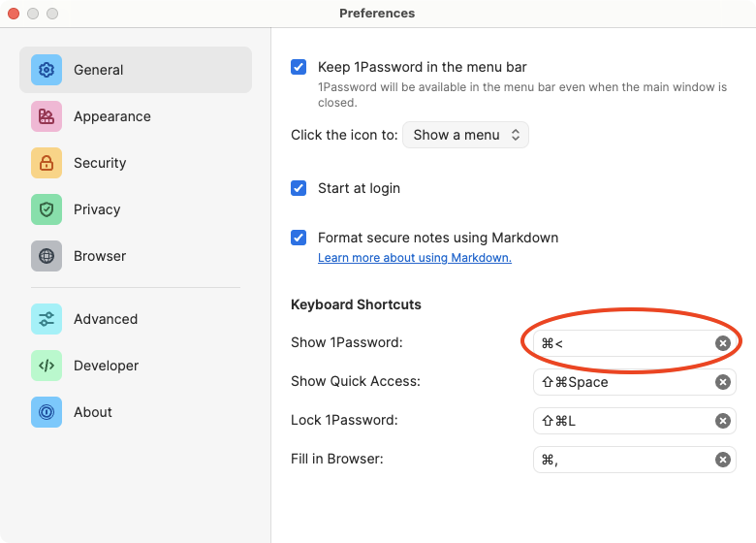Open the Browser globe icon
Viewport: 756px width, 543px height.
click(47, 256)
